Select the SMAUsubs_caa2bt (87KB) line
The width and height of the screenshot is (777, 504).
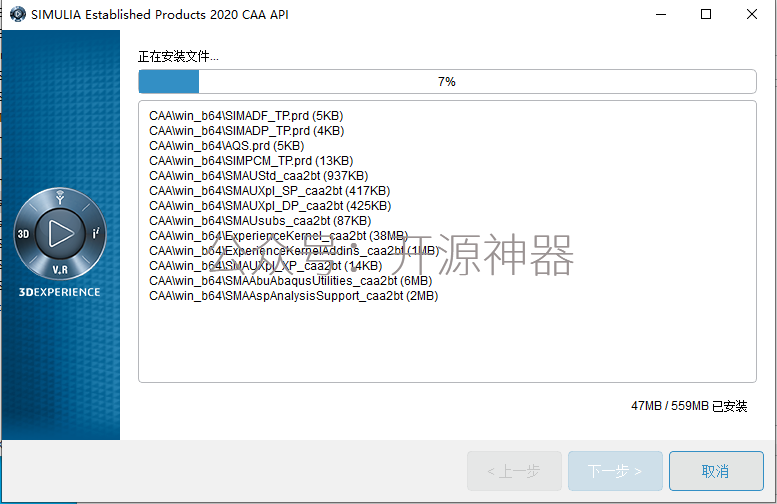[260, 221]
